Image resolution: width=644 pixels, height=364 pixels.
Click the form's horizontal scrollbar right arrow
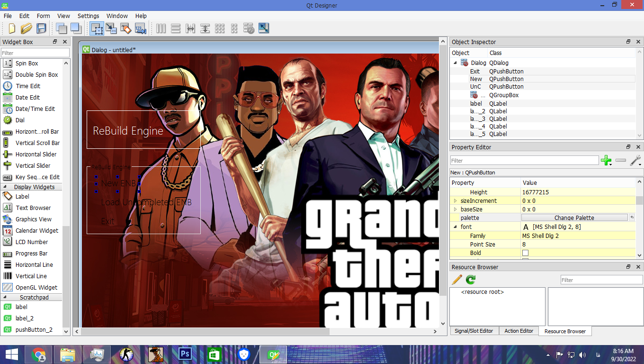435,332
